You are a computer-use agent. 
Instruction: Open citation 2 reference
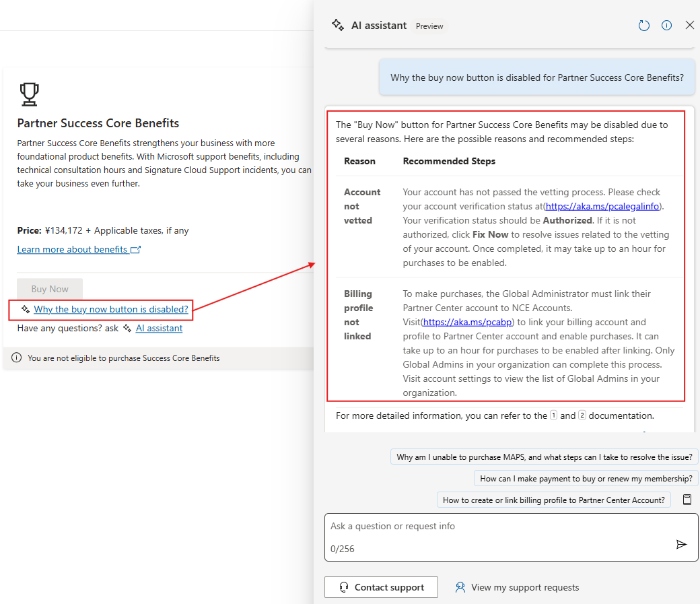point(582,415)
